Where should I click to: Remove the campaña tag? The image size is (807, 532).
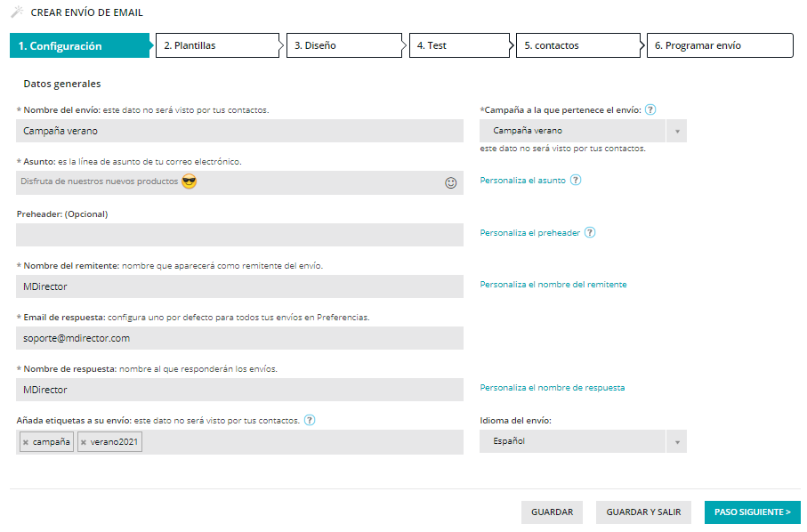pyautogui.click(x=26, y=440)
